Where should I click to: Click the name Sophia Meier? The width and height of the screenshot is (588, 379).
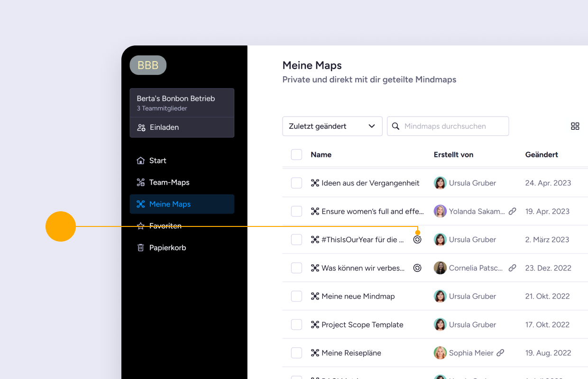(x=471, y=353)
